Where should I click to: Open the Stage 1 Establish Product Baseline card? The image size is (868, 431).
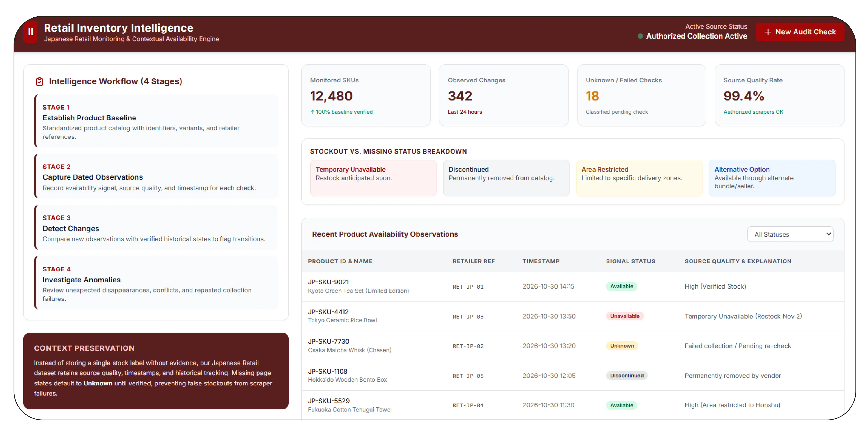point(157,121)
